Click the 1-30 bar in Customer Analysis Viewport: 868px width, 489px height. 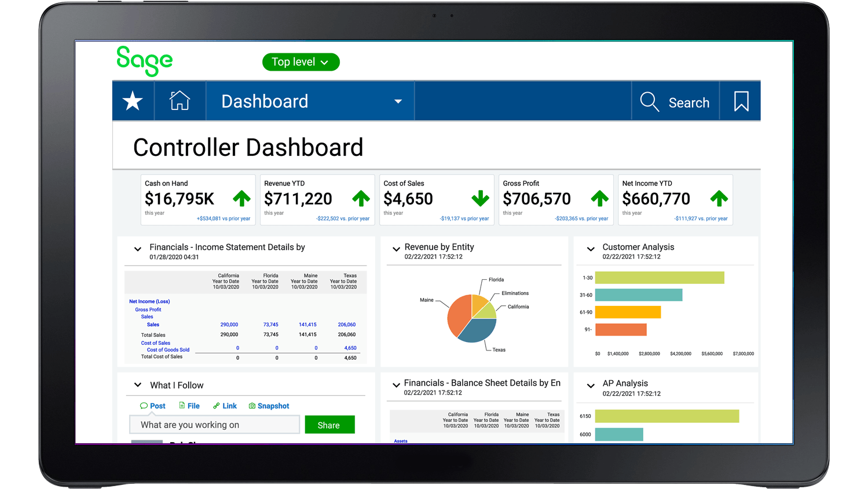click(x=660, y=278)
